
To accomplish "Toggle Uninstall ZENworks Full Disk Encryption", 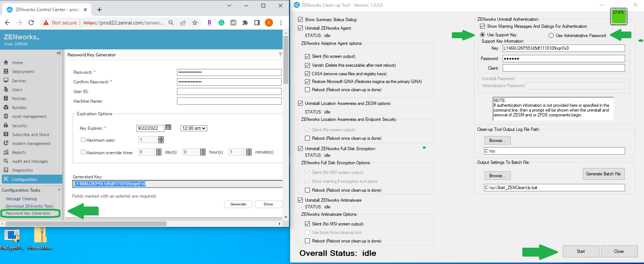I will click(x=300, y=148).
